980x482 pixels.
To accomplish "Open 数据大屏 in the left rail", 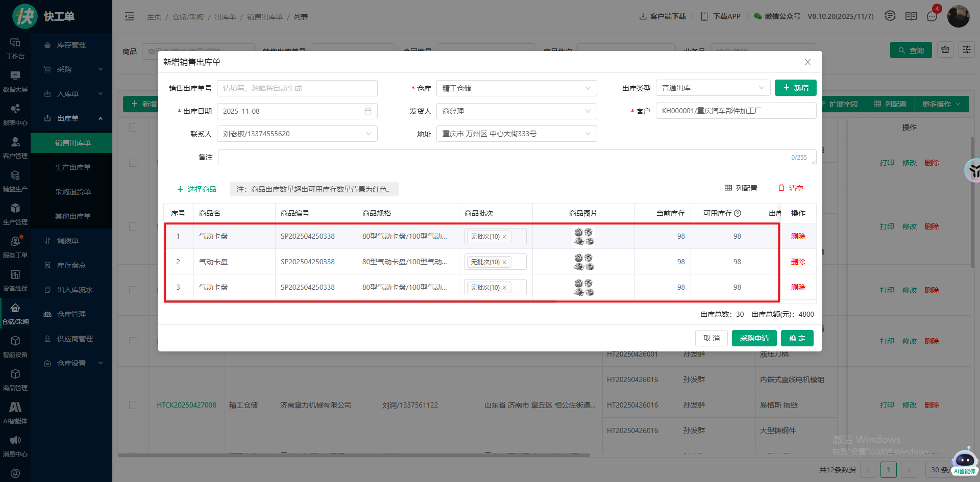I will (x=15, y=81).
